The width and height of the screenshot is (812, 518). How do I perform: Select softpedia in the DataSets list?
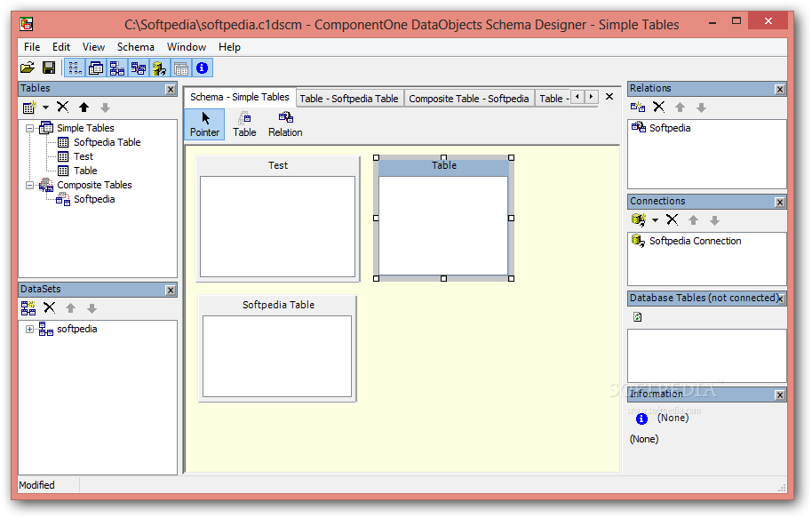(76, 329)
